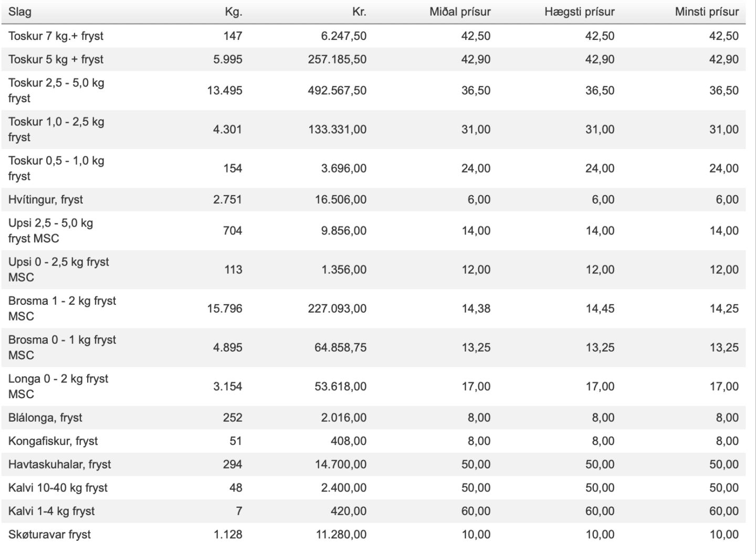Screen dimensions: 756x554
Task: Click the Upsi 2,5 - 5,0 kg fryst MSC entry
Action: [x=50, y=231]
